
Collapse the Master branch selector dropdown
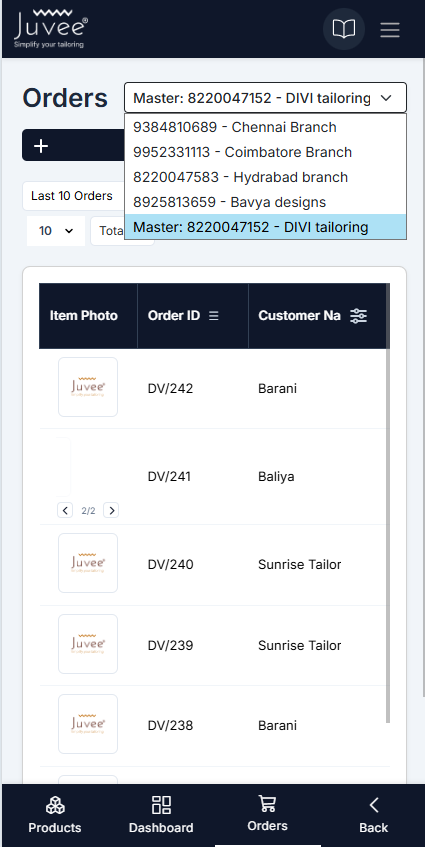coord(265,98)
